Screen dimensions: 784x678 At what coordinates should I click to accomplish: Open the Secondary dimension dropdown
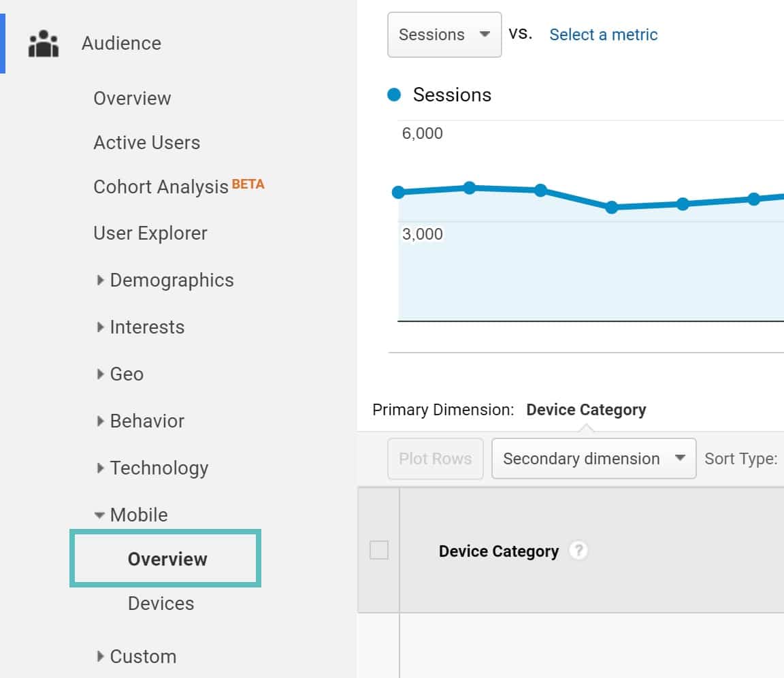(592, 458)
